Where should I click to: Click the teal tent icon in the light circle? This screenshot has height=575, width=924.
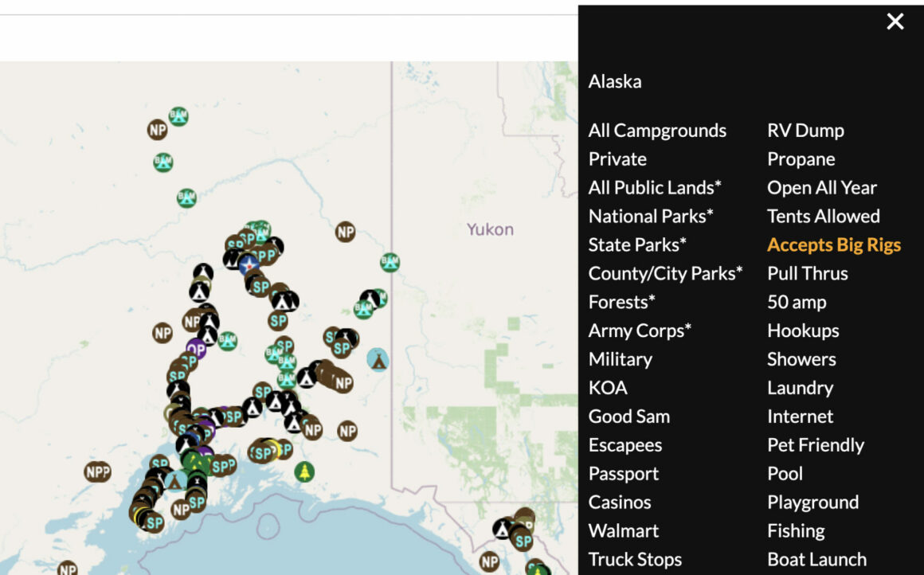tap(378, 360)
